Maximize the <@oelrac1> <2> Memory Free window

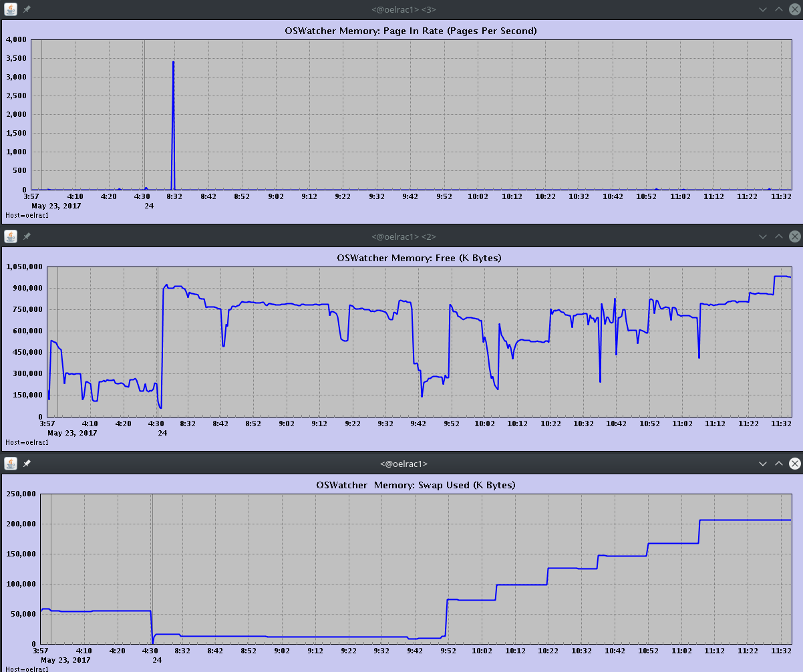779,236
